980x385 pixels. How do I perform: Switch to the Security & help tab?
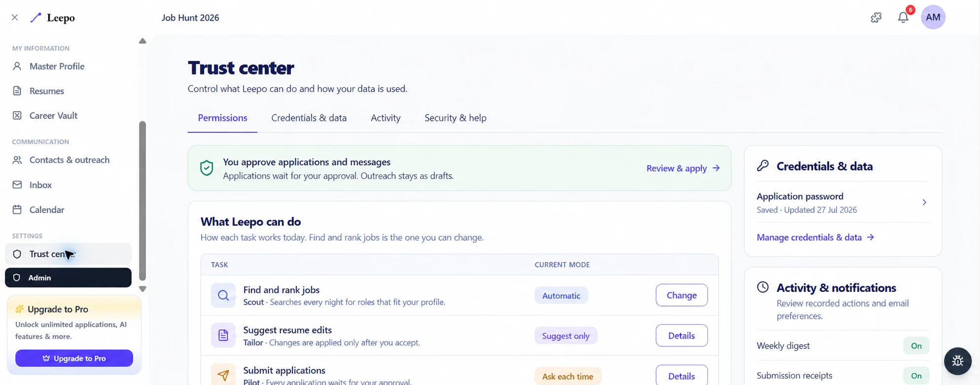tap(455, 118)
